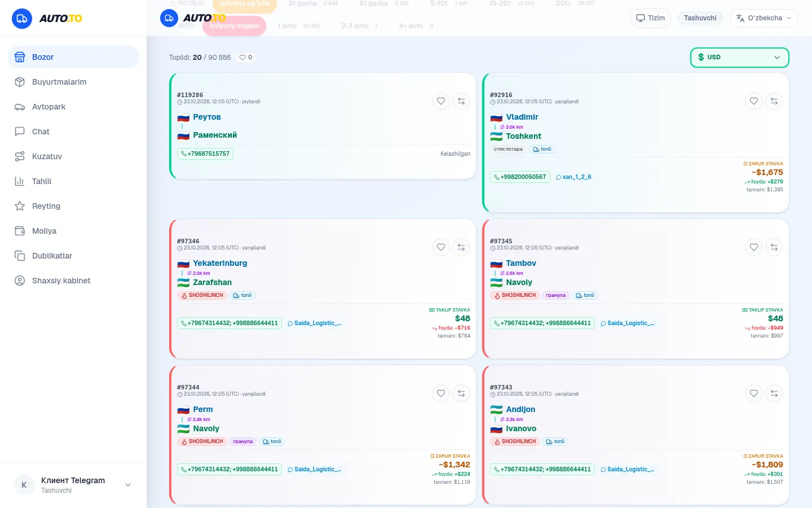Click the ~$1,675 price on order #92916
The image size is (812, 508).
(767, 173)
